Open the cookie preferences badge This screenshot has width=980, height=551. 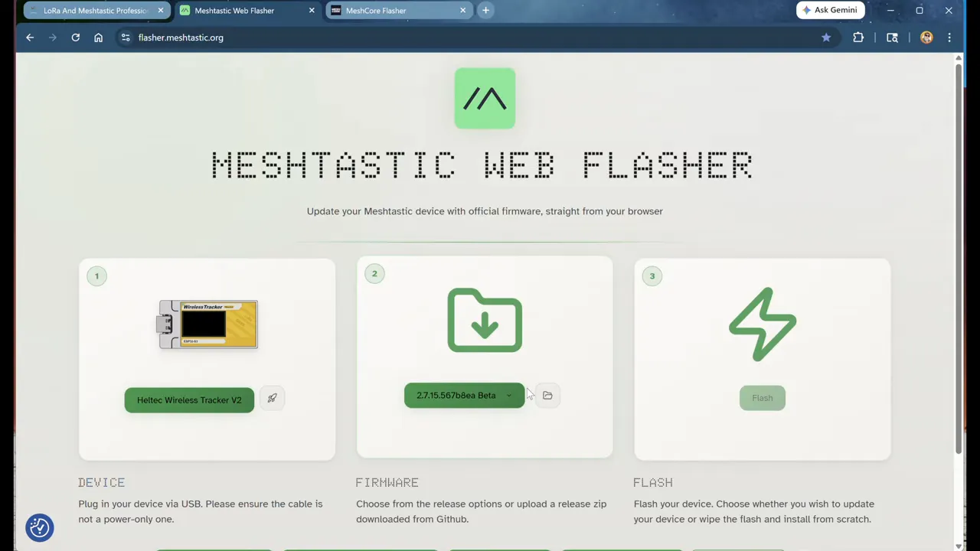click(x=40, y=527)
